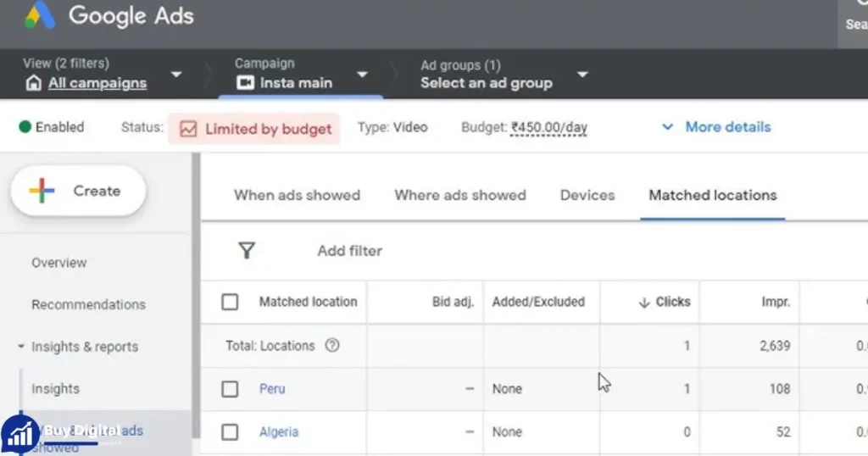The image size is (868, 456).
Task: Click the multicolor plus icon on Create
Action: tap(42, 191)
